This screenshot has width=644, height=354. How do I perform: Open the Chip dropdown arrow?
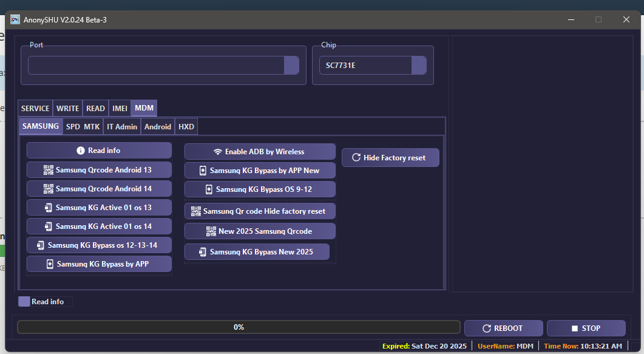(x=419, y=66)
